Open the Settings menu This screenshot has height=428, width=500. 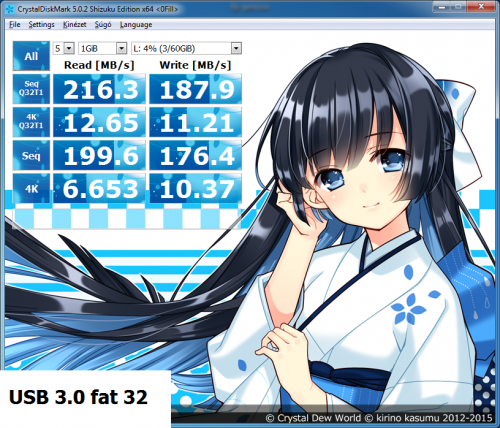tap(41, 25)
